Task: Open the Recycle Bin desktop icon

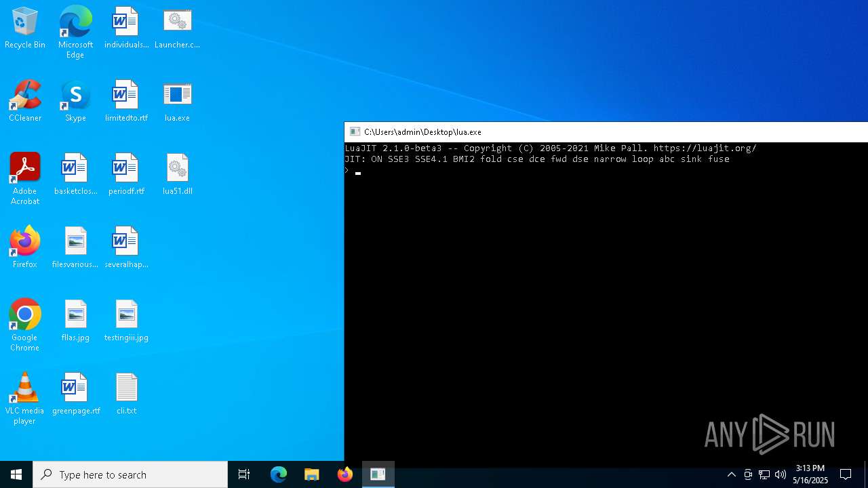Action: [25, 28]
